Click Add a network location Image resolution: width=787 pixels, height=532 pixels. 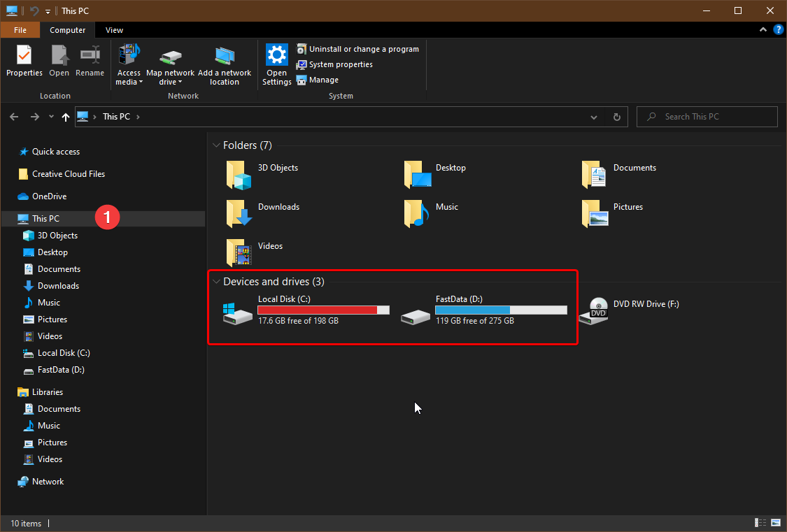pos(225,65)
